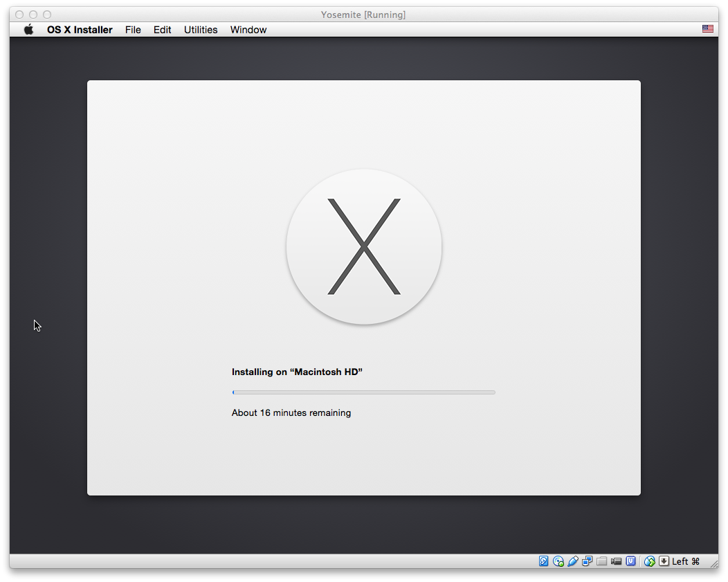The width and height of the screenshot is (728, 582).
Task: Click the CPU virtualization chip icon
Action: coord(631,561)
